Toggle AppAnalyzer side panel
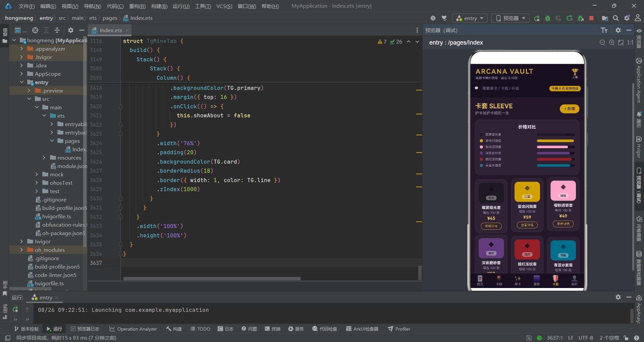Viewport: 644px width, 342px height. pos(639,309)
